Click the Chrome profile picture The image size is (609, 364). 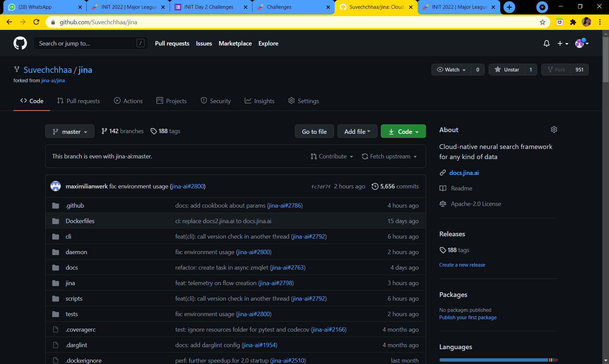tap(586, 22)
